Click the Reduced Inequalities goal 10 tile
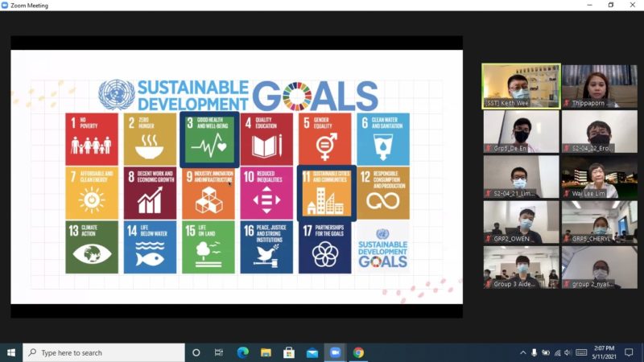Viewport: 644px width, 362px height. [x=266, y=193]
